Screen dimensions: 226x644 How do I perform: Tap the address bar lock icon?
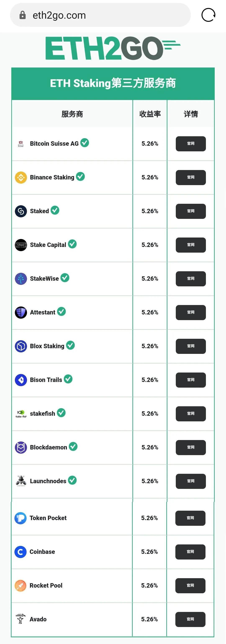22,15
